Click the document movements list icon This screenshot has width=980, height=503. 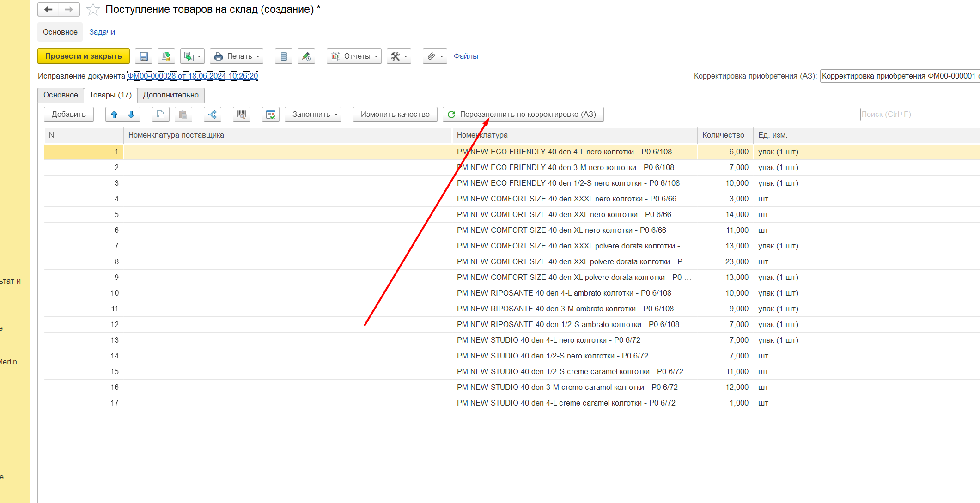pos(284,56)
